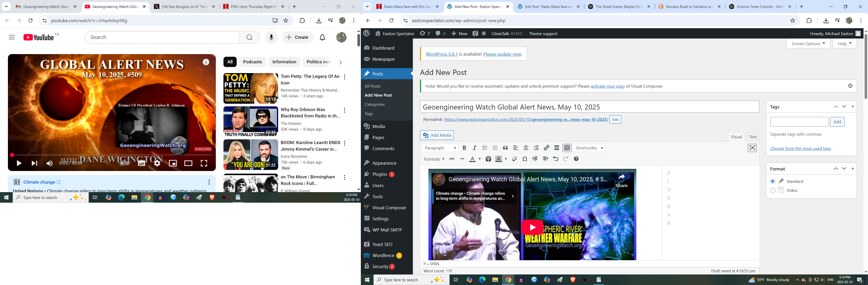Insert a blockquote in the post
868x285 pixels.
[505, 148]
